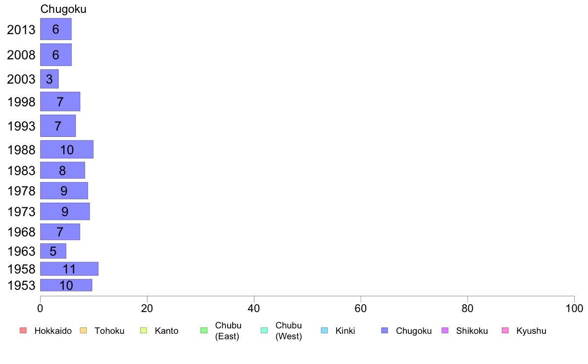This screenshot has width=588, height=364.
Task: Select the Chubu (East) green legend swatch
Action: (204, 330)
